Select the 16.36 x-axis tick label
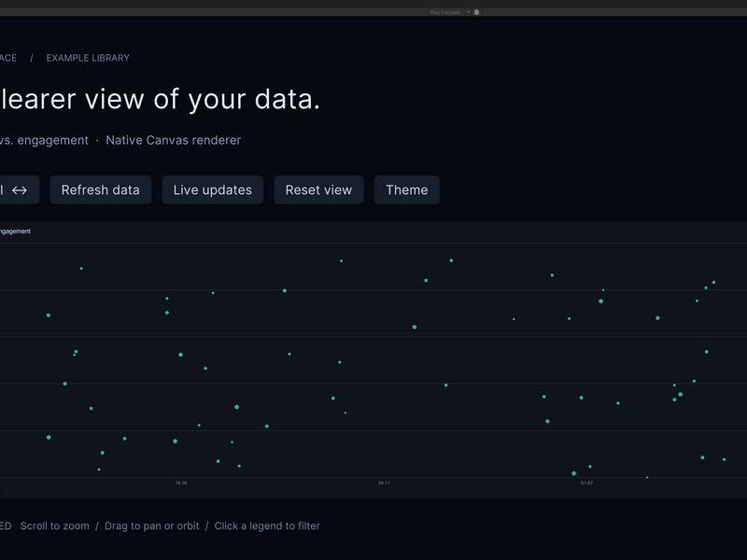Screen dimensions: 747x560 click(x=181, y=483)
